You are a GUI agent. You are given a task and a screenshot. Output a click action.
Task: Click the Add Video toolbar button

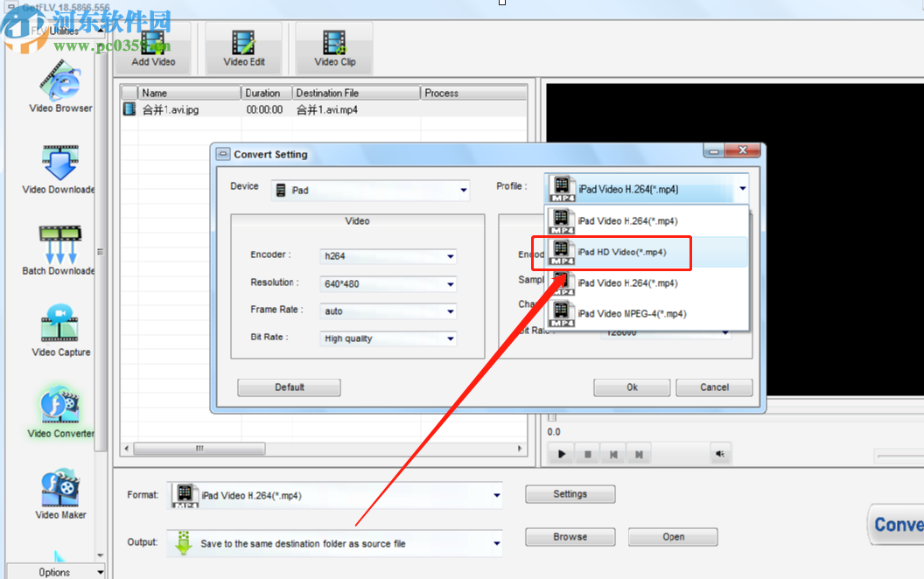[x=153, y=48]
